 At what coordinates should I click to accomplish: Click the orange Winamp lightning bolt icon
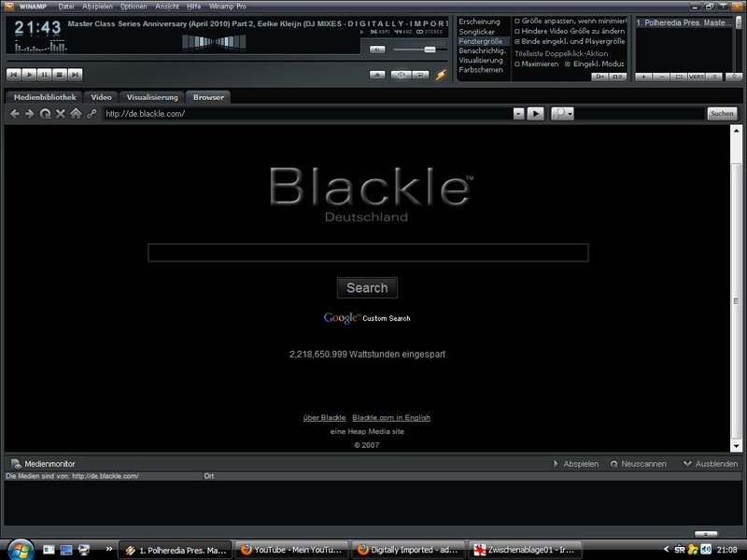pos(441,75)
